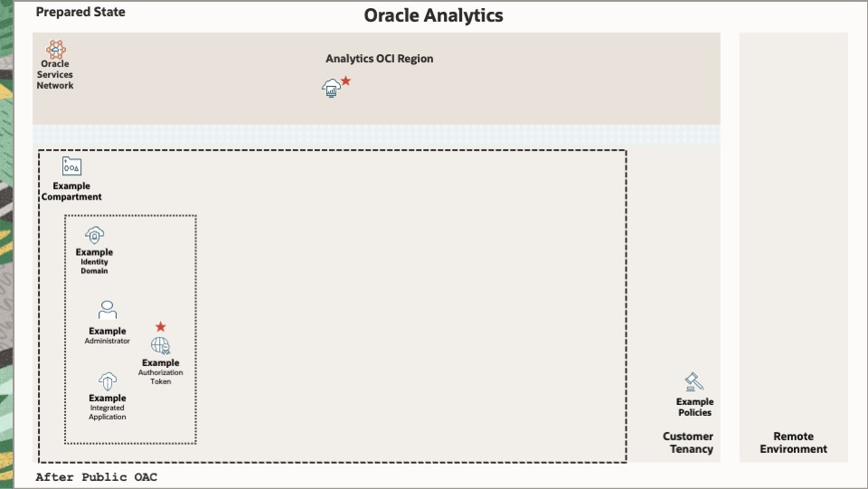The width and height of the screenshot is (868, 489).
Task: Select the After Public OAC caption
Action: [96, 476]
